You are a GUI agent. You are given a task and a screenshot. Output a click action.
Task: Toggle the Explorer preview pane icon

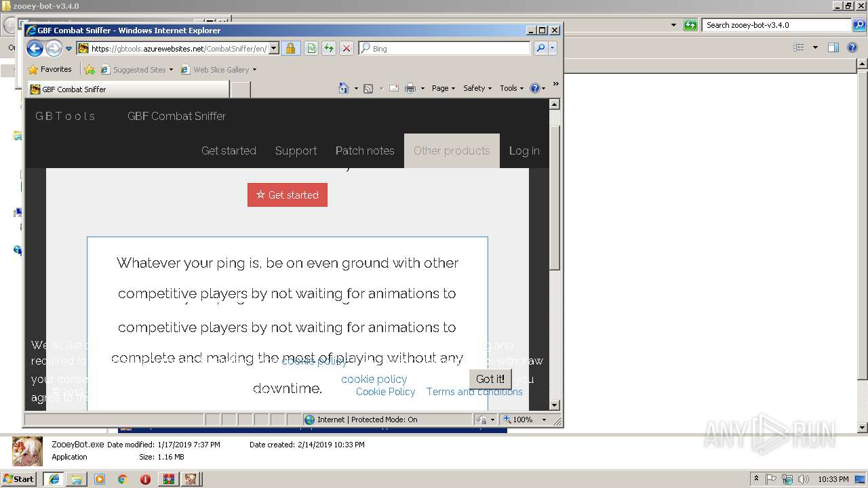833,47
